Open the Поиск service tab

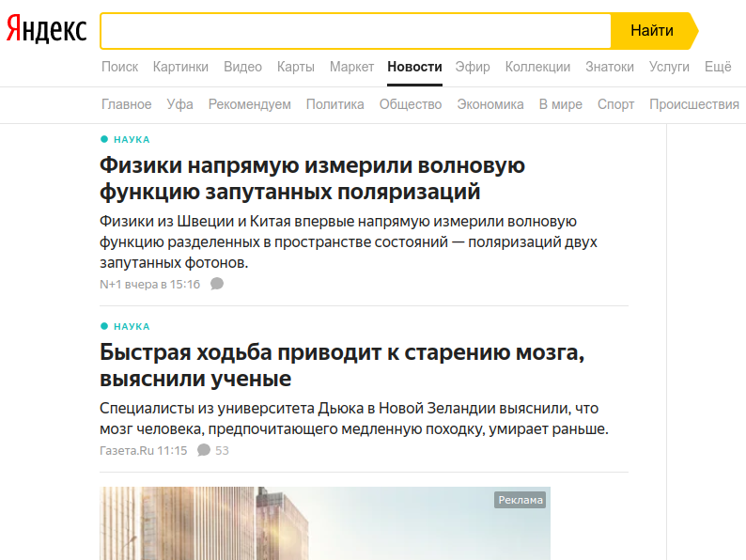point(120,67)
